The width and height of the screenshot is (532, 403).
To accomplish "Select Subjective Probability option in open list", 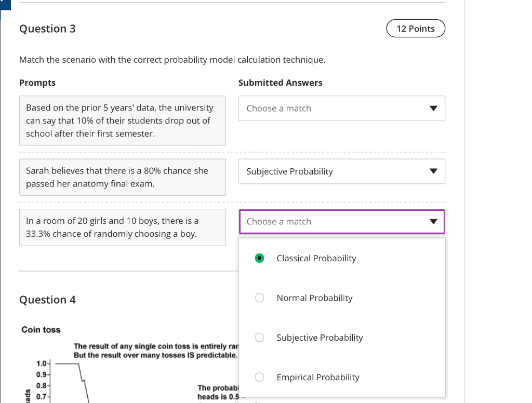I will [x=260, y=338].
